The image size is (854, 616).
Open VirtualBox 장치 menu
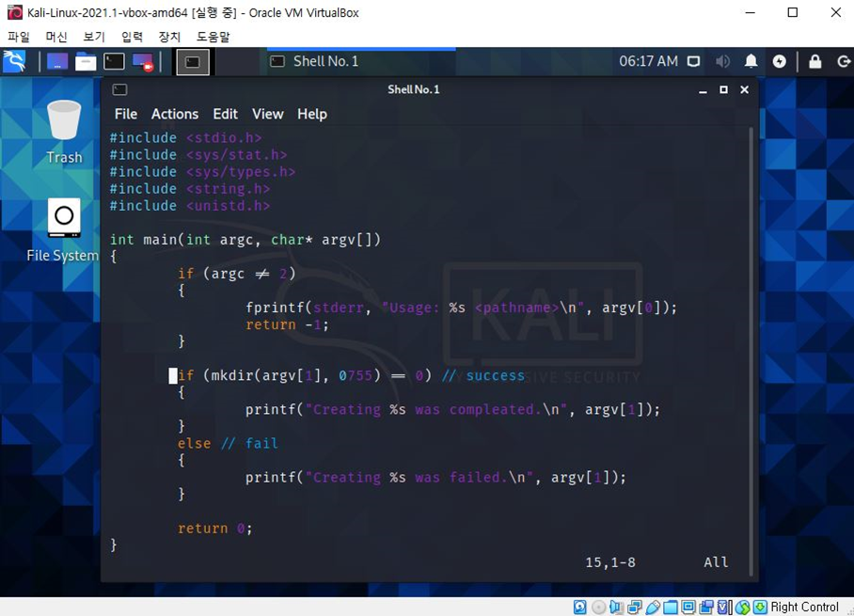tap(169, 37)
